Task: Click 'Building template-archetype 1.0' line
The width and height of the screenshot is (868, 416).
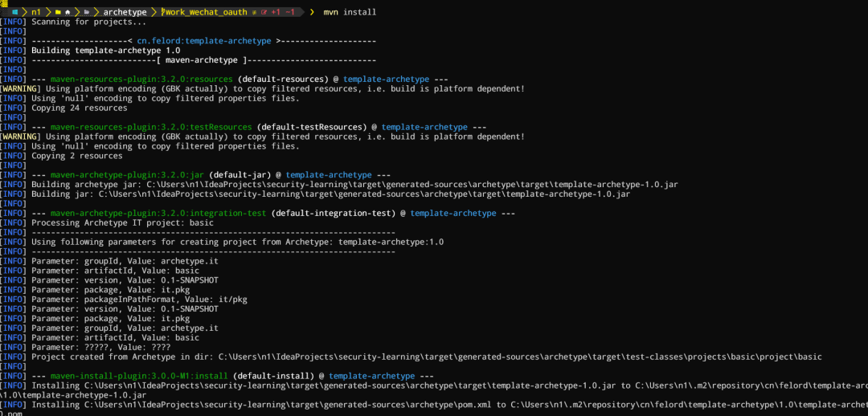Action: pos(106,51)
